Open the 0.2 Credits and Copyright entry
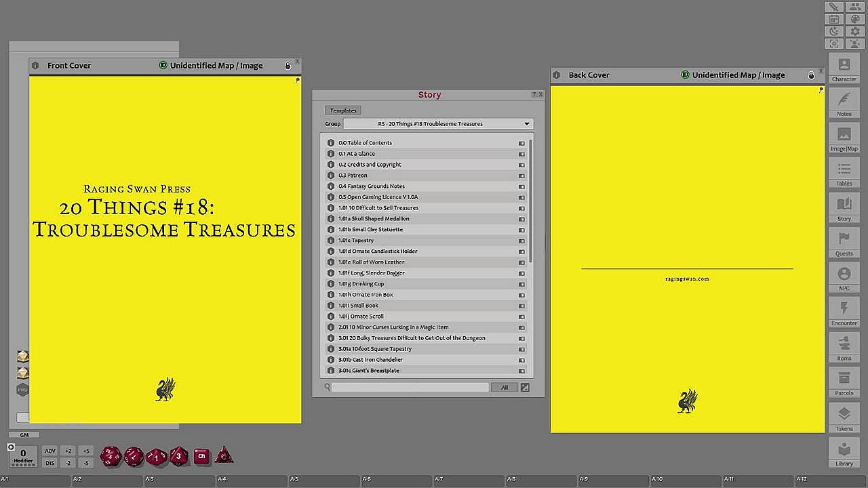This screenshot has width=868, height=488. click(427, 165)
